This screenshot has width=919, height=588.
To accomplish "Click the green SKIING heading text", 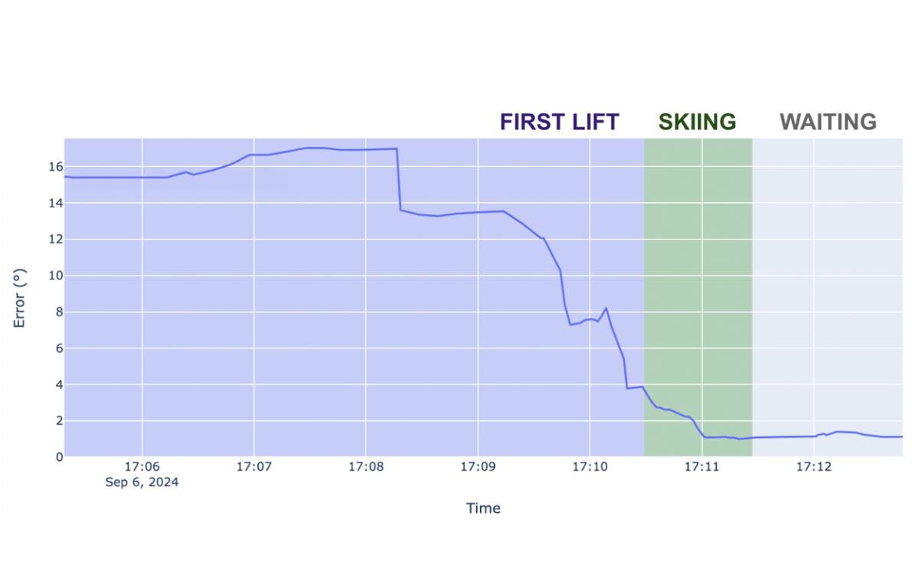I will (697, 122).
